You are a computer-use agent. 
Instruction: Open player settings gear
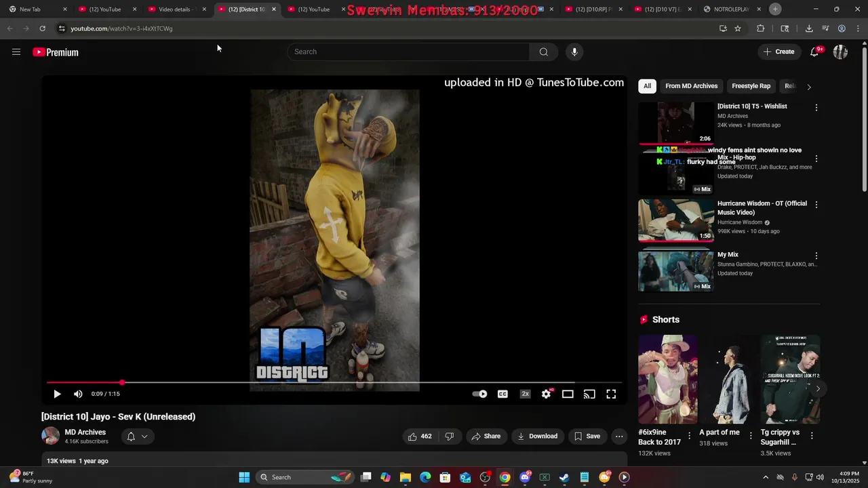tap(546, 394)
